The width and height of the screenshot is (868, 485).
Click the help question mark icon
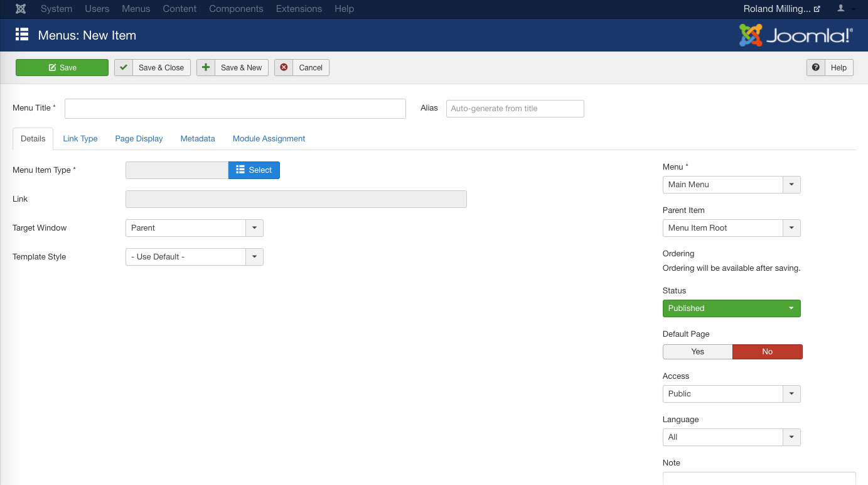[815, 67]
